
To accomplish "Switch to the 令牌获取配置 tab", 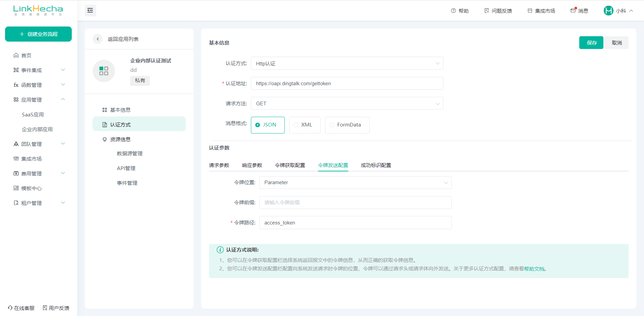I will tap(290, 165).
